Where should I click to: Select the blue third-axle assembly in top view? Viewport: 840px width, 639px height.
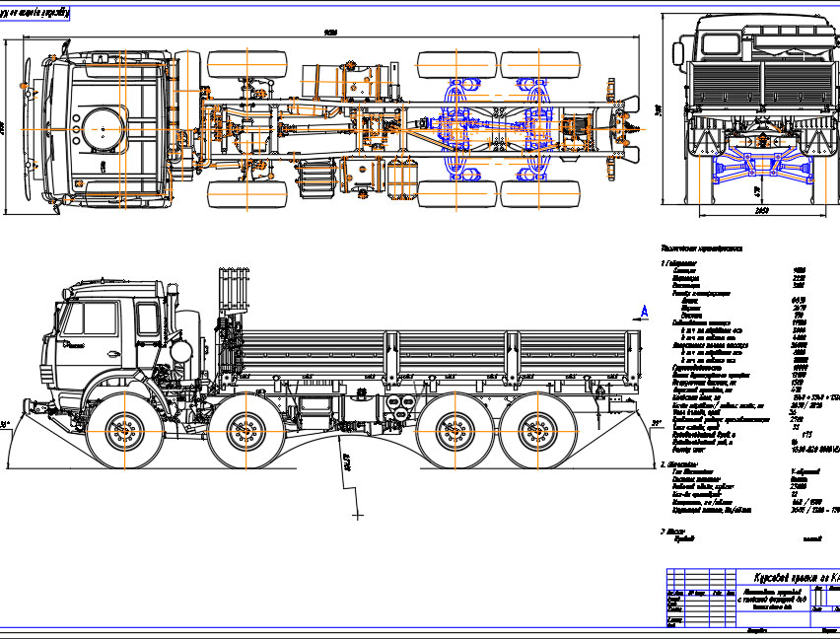pos(456,129)
